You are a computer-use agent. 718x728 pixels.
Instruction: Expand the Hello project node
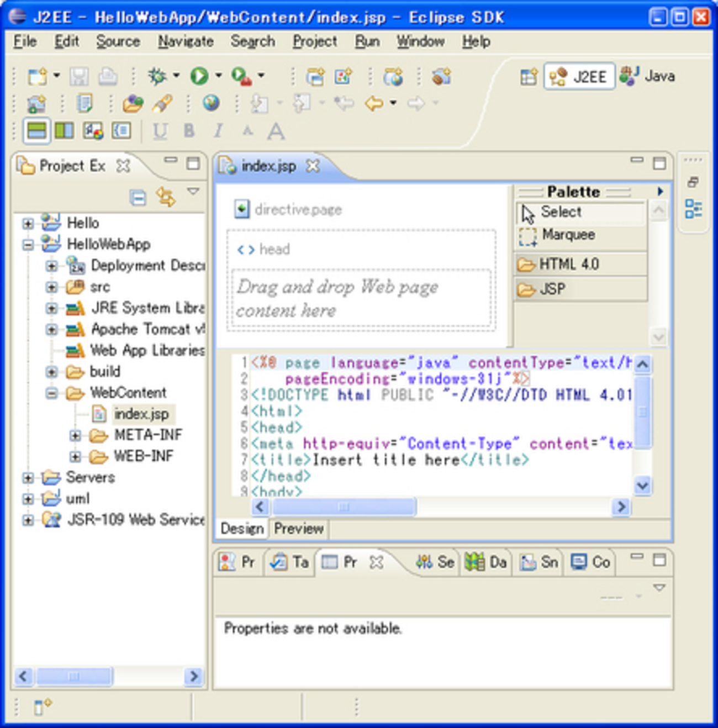pyautogui.click(x=28, y=223)
